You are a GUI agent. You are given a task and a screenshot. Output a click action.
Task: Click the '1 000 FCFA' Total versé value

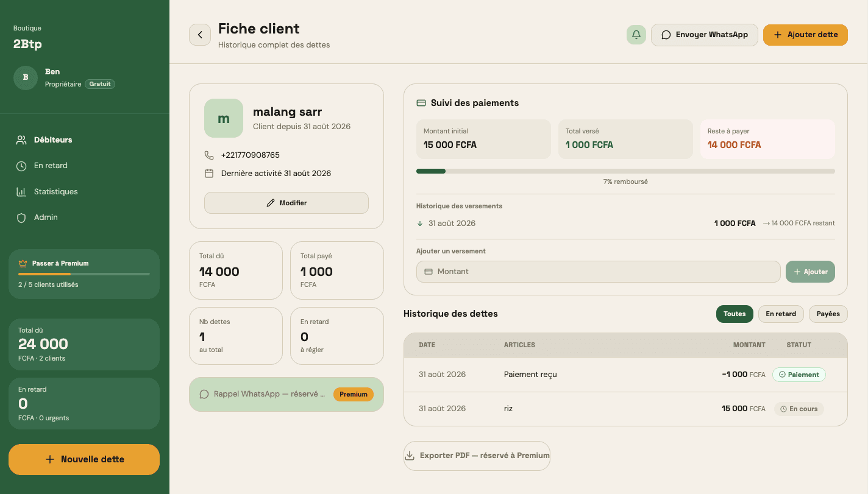[589, 145]
